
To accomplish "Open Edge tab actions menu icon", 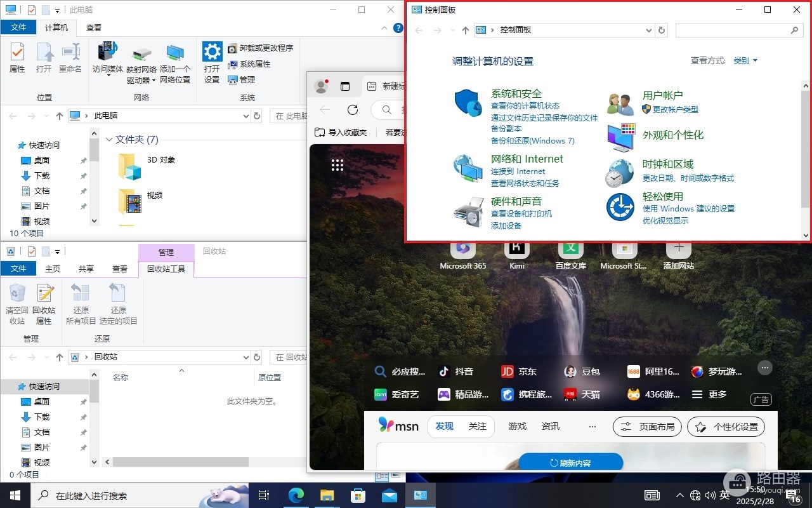I will pyautogui.click(x=345, y=86).
